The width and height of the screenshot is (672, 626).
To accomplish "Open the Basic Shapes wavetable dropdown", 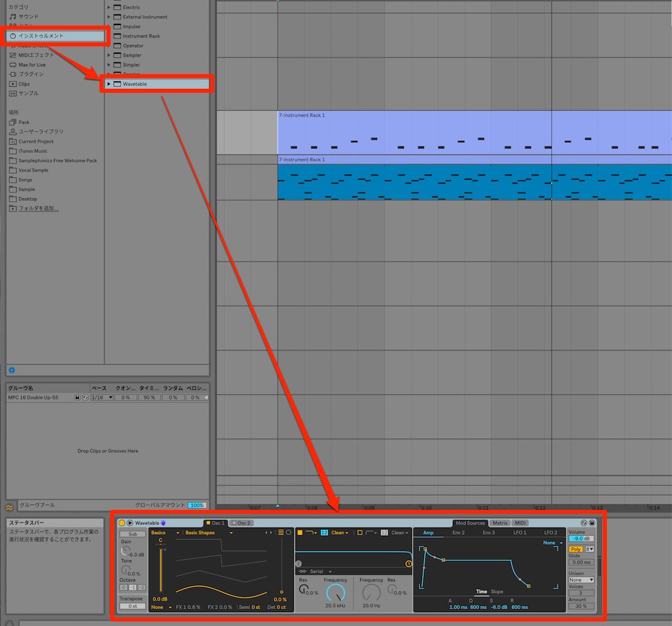I will tap(209, 533).
